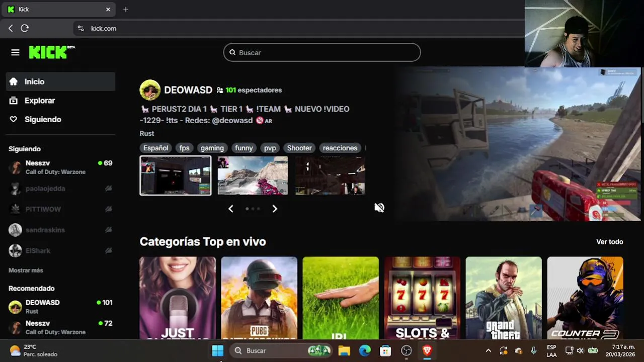Unmute the featured stream preview
Viewport: 644px width, 362px height.
click(x=379, y=208)
